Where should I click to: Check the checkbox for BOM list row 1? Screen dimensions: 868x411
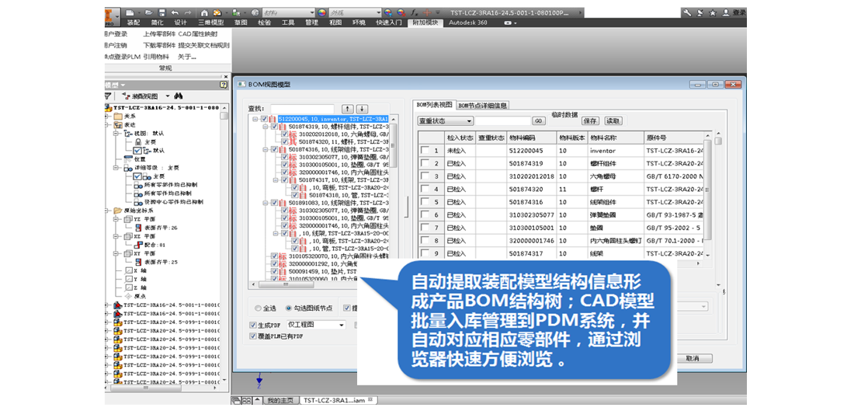[424, 151]
